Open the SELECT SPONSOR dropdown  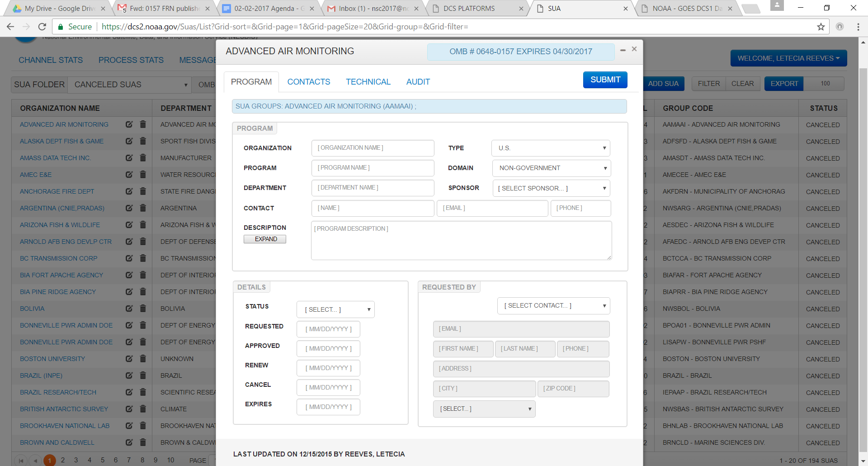tap(552, 188)
